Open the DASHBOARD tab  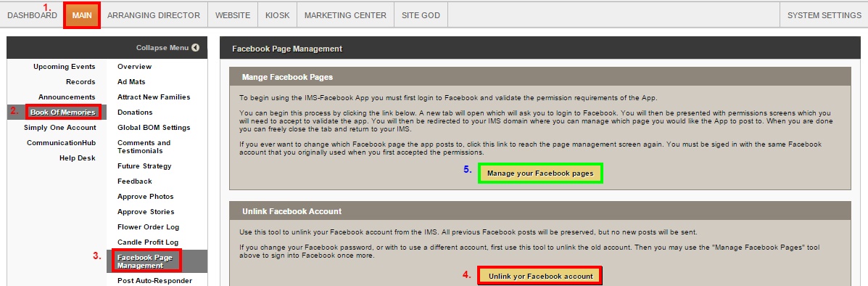tap(32, 15)
